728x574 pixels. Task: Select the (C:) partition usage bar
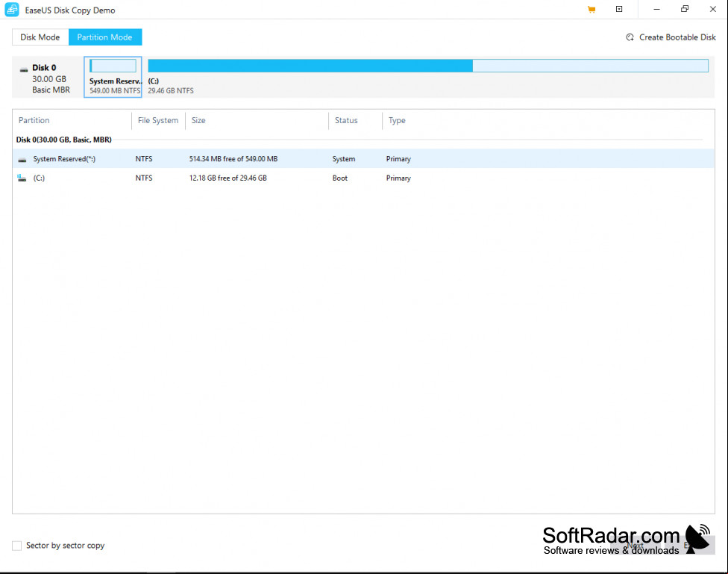[x=428, y=66]
